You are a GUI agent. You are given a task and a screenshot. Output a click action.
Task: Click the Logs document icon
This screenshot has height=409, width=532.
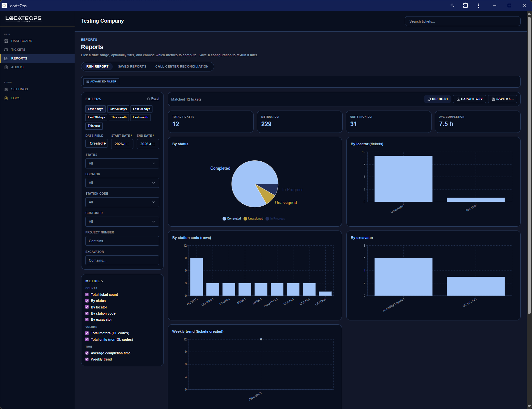pyautogui.click(x=6, y=98)
